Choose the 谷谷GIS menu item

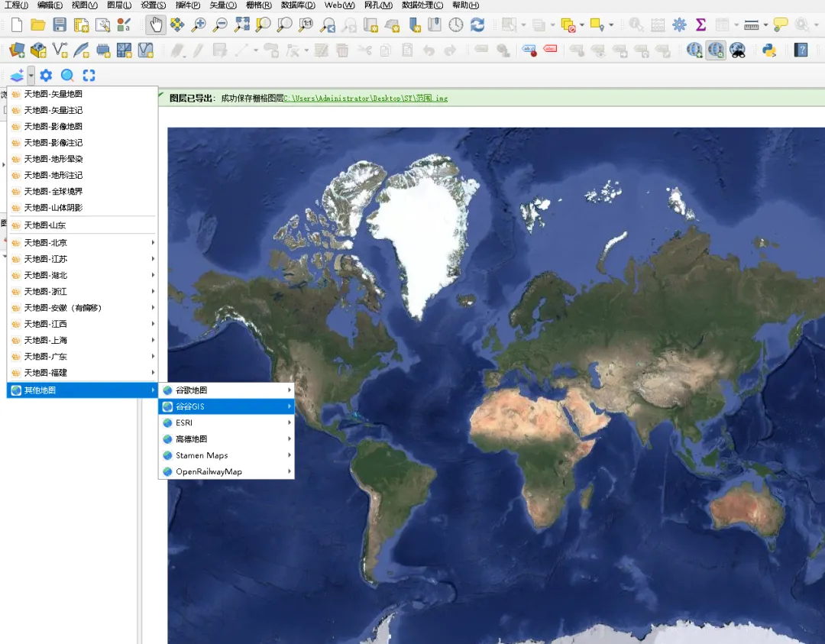(226, 406)
